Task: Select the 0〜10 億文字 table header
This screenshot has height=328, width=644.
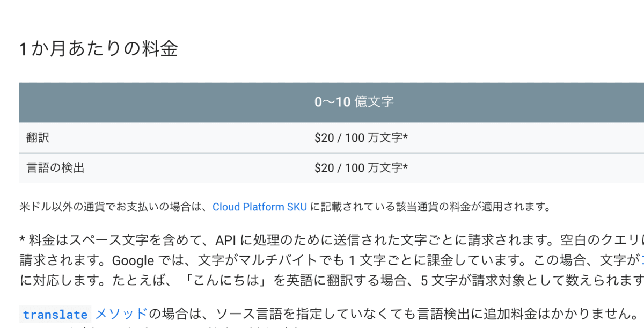Action: coord(354,102)
